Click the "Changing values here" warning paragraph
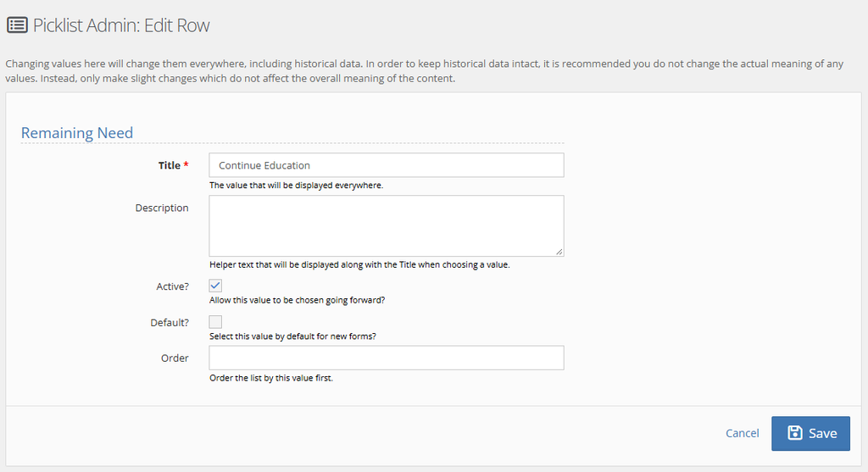 424,71
